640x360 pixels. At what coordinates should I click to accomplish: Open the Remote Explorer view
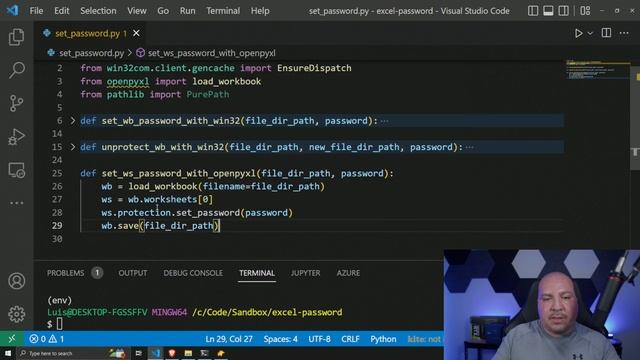coord(16,170)
